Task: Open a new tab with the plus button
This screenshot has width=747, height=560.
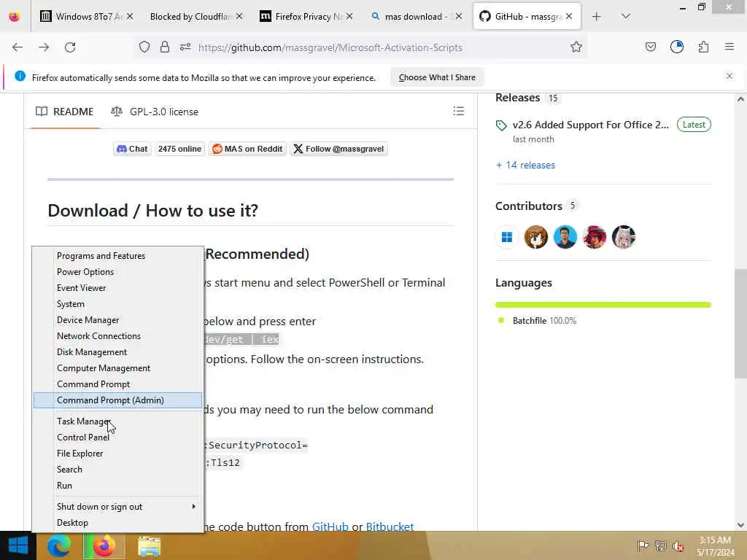Action: coord(597,17)
